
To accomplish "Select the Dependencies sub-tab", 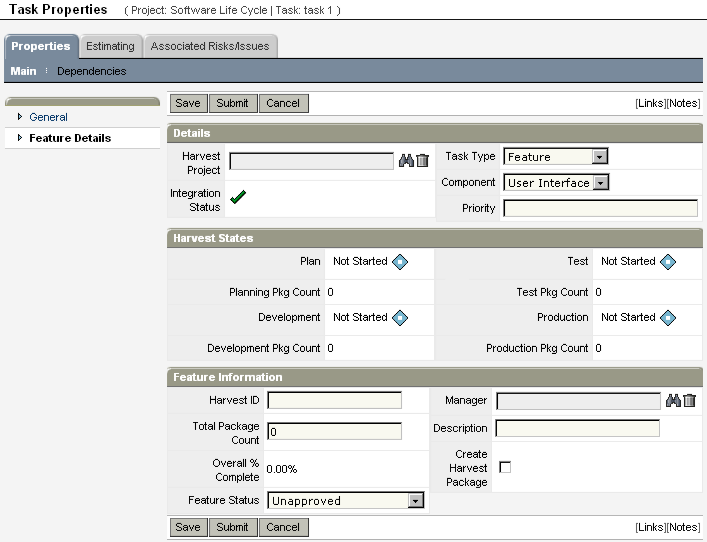I will click(x=91, y=71).
